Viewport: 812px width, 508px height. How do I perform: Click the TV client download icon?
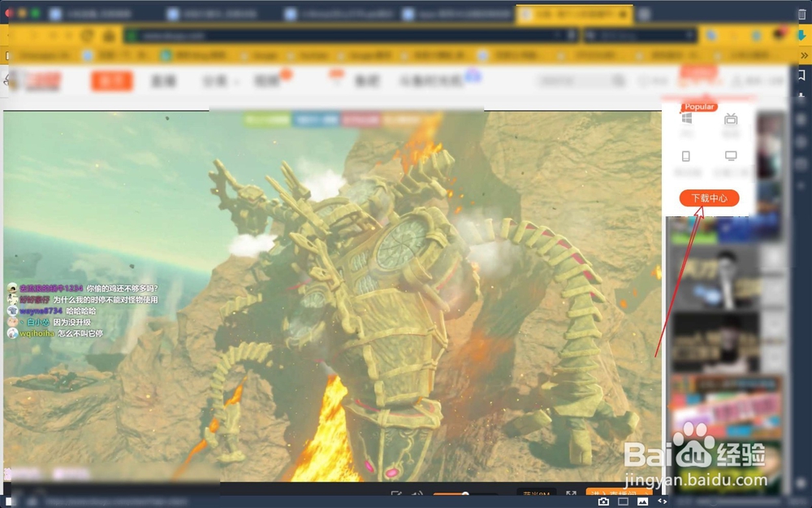(x=731, y=119)
